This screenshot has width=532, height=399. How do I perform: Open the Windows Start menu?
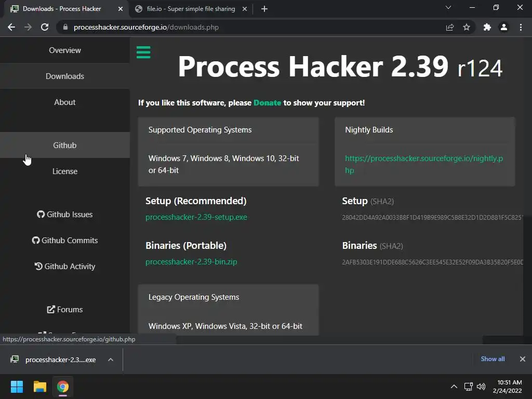pyautogui.click(x=17, y=387)
